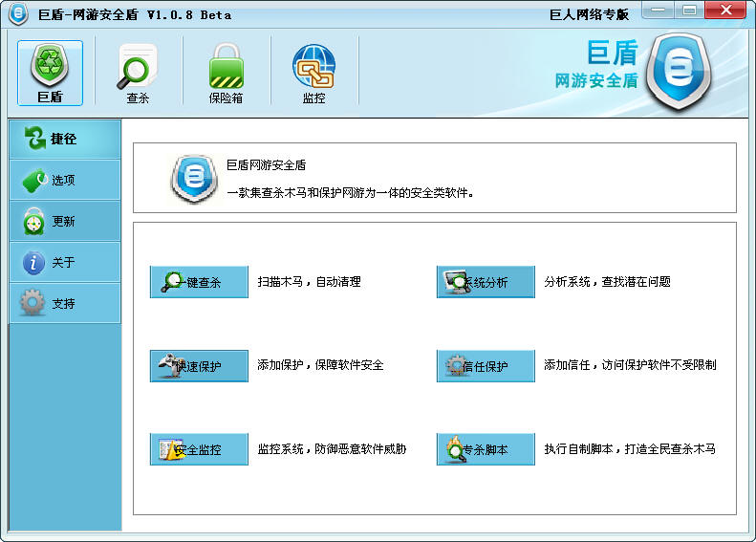Viewport: 756px width, 542px height.
Task: Open 快速保护 quick protection button
Action: coord(199,366)
